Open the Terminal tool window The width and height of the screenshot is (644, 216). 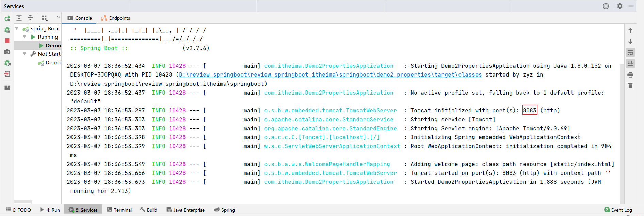tap(119, 210)
